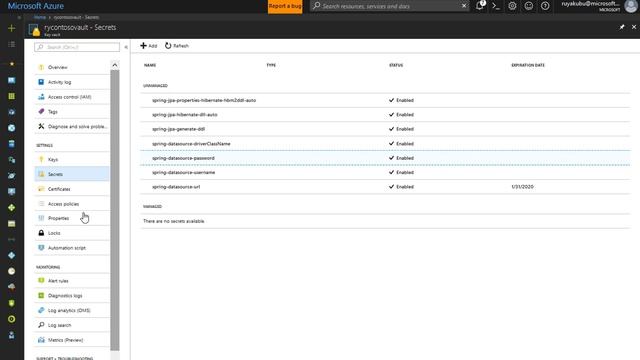Image resolution: width=640 pixels, height=360 pixels.
Task: Click the Create a resource plus icon
Action: (11, 28)
